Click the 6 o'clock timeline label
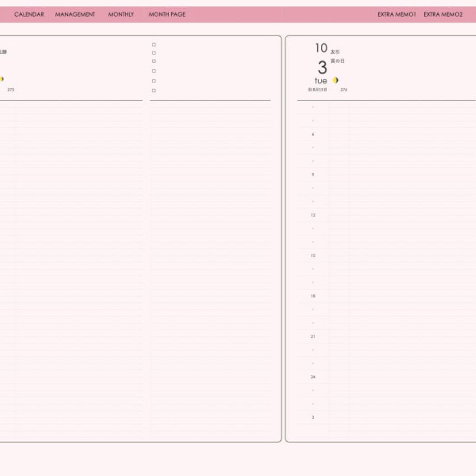Screen dimensions: 476x476 coord(313,134)
